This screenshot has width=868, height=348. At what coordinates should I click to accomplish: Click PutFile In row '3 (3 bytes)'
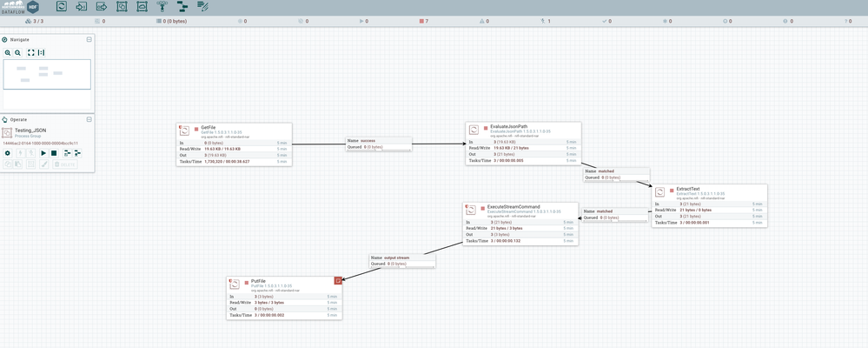point(284,297)
